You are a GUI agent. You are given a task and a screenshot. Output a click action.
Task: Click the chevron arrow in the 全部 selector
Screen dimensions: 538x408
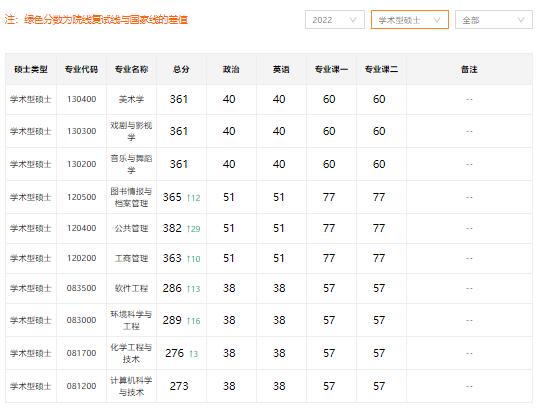pos(521,20)
